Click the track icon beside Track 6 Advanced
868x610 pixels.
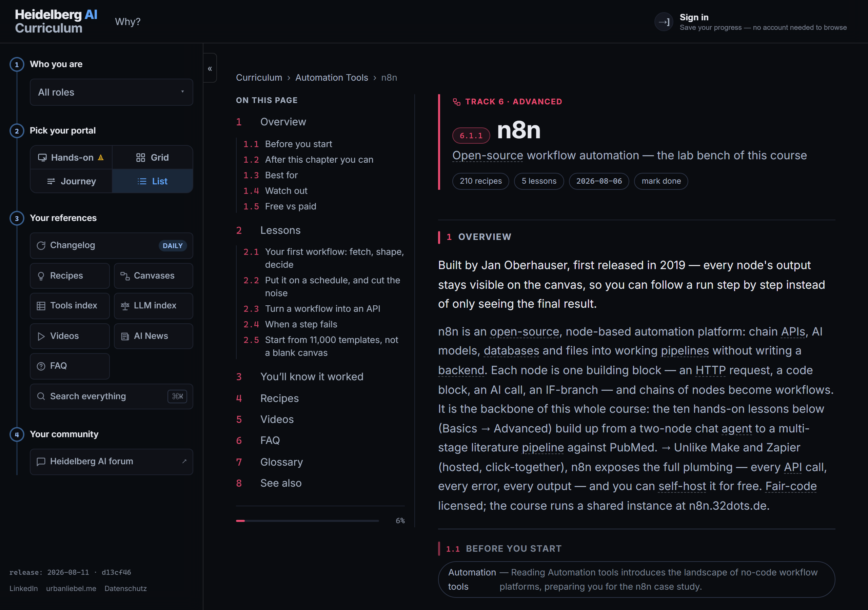(x=456, y=102)
